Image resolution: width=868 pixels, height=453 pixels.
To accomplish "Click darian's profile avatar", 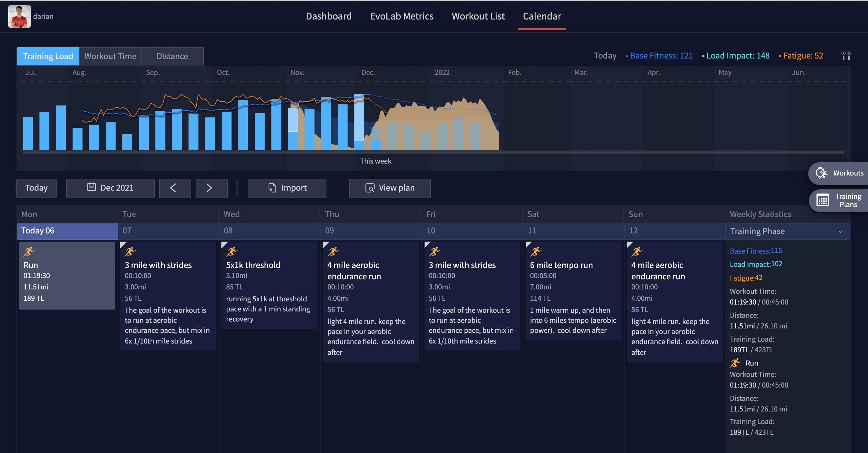I will pos(19,16).
